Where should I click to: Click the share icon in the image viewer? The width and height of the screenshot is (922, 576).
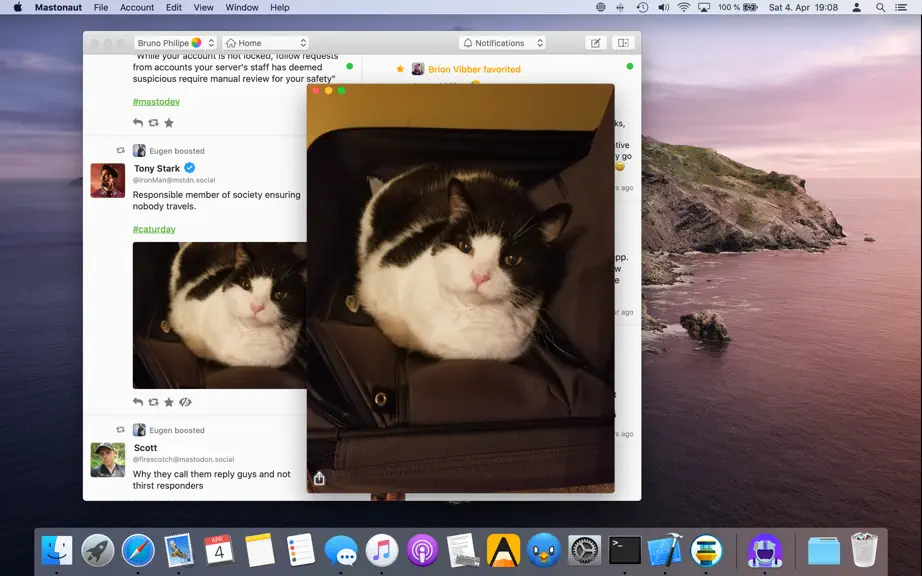[x=319, y=478]
